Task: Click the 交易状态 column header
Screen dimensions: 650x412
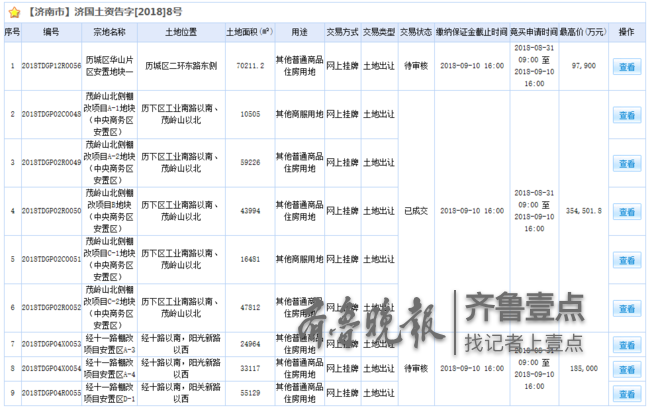Action: [415, 33]
